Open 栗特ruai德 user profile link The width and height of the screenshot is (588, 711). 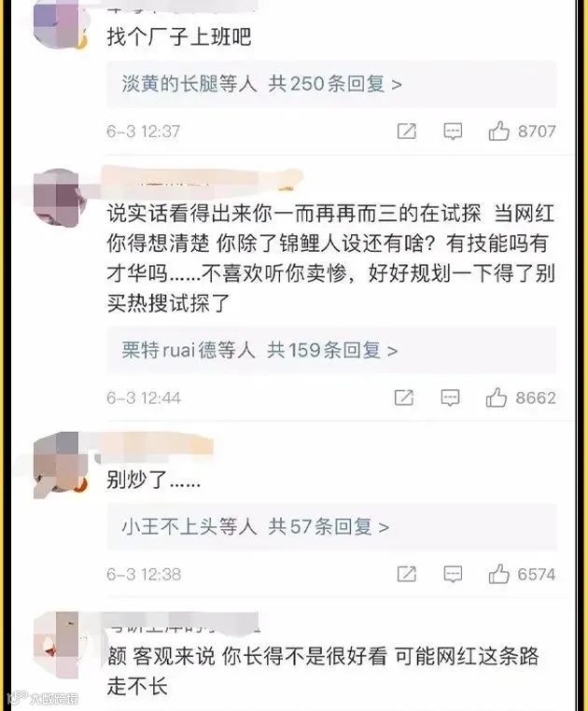point(169,350)
